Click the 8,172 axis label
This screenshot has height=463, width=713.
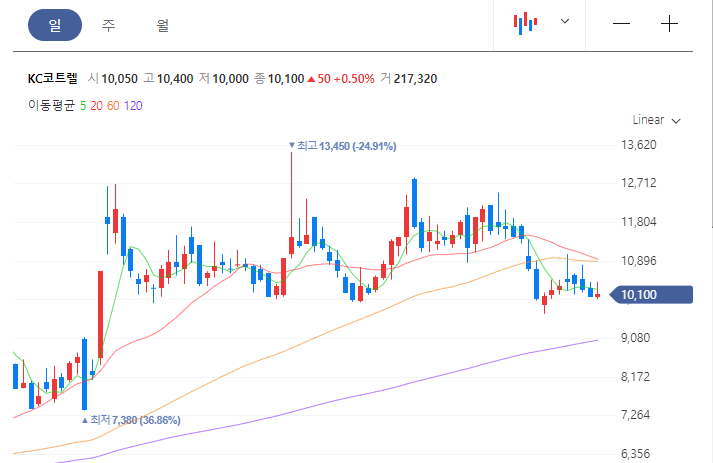pos(635,377)
